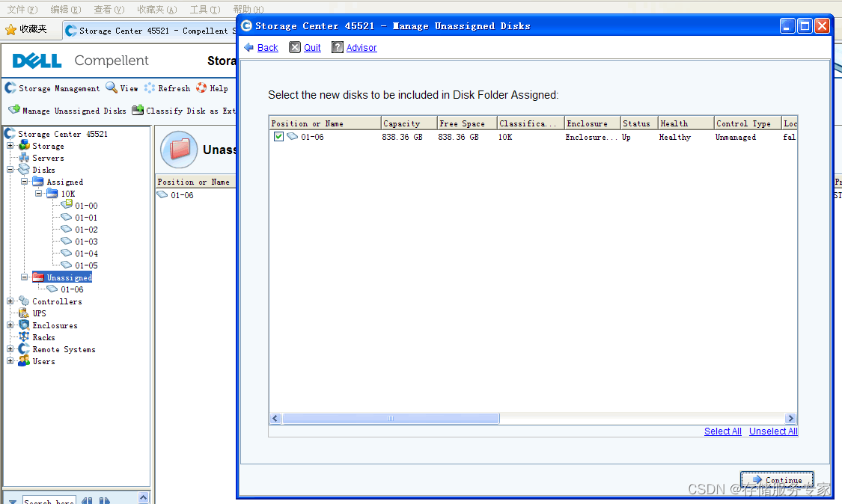842x504 pixels.
Task: Click the Advisor question mark icon
Action: click(x=338, y=47)
